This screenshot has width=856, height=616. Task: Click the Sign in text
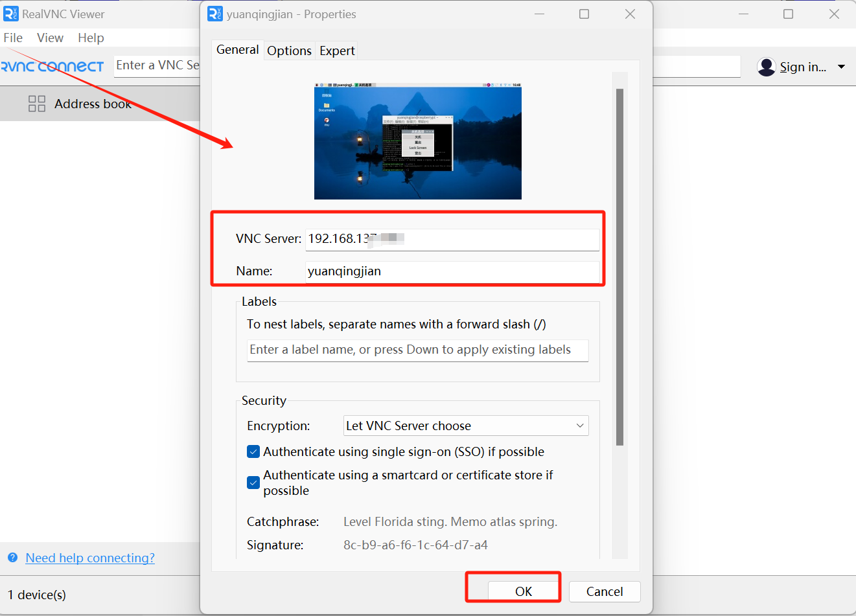click(803, 67)
